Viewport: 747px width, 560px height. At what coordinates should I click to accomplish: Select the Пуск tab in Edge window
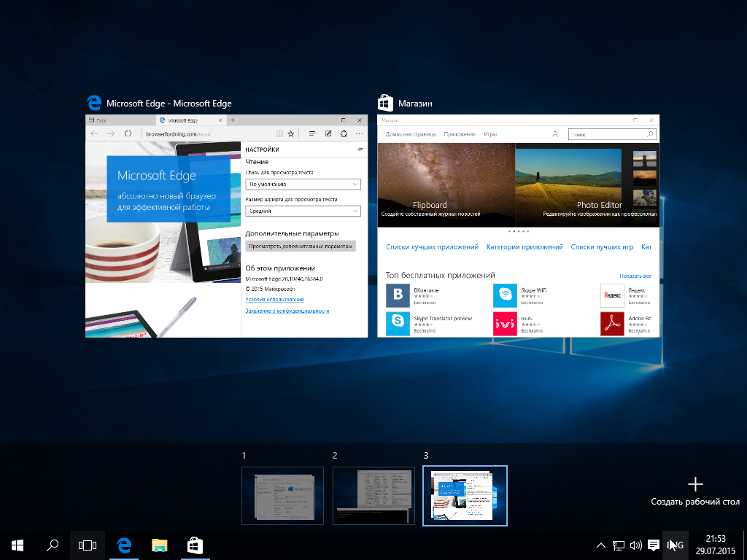120,120
